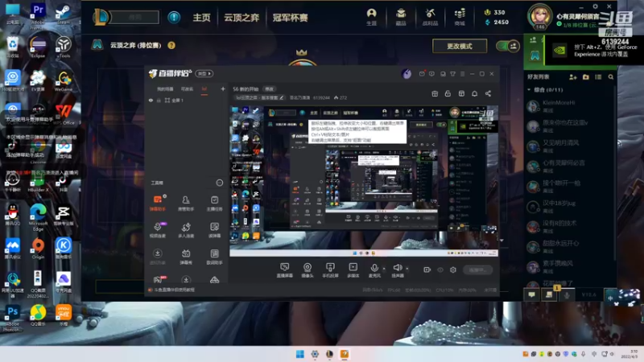Select the 我的场景 scene tab

click(165, 89)
